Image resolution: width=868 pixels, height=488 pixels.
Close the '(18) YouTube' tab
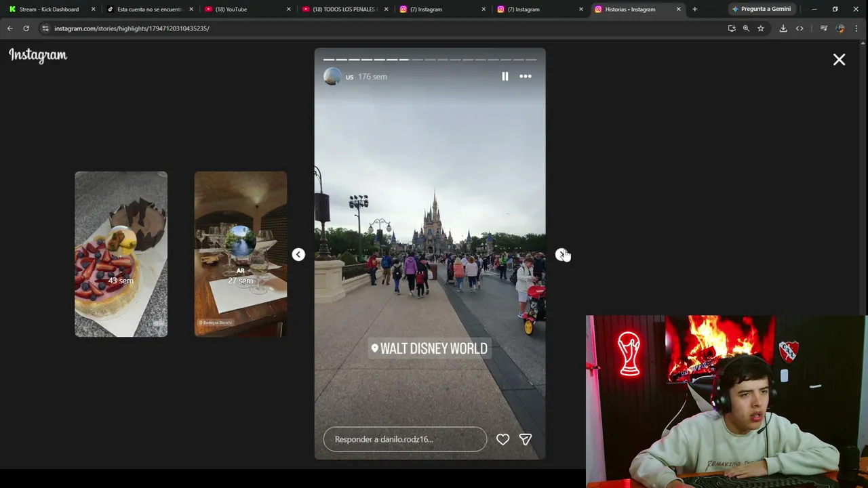click(289, 9)
